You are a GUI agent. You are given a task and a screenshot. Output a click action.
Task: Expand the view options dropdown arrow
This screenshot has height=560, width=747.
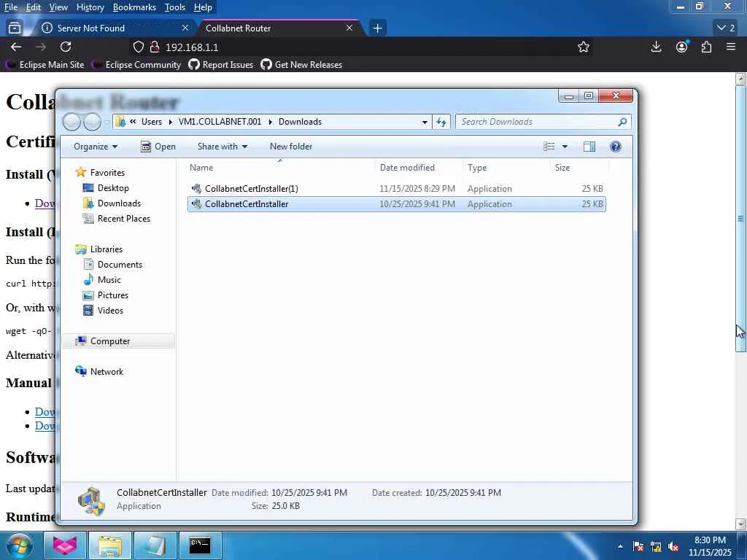[565, 147]
